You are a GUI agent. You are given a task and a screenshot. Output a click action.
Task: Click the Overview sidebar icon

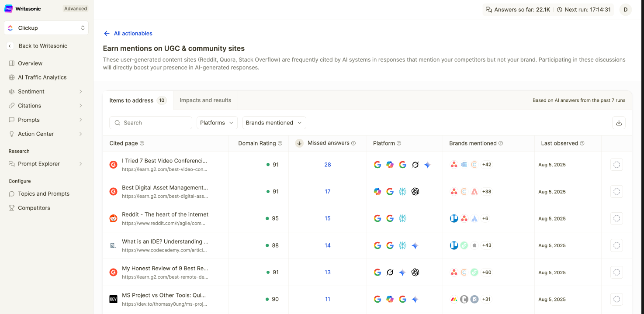(x=12, y=63)
